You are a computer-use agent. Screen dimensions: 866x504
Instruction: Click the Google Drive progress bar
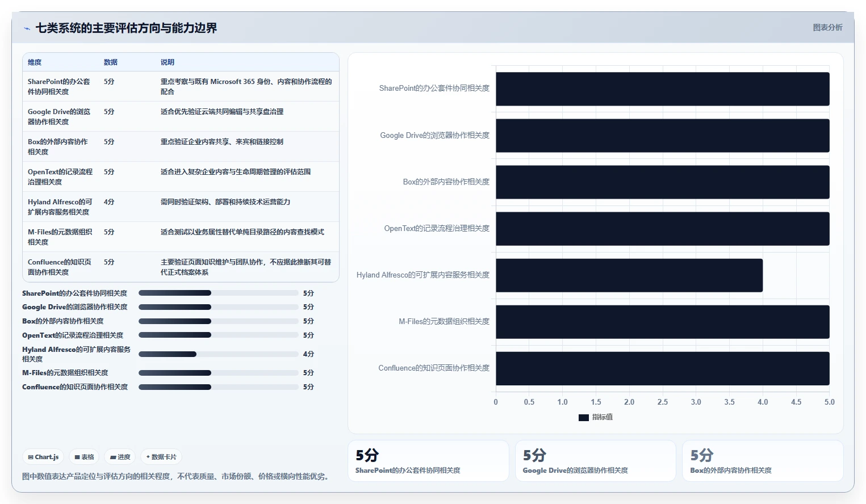pyautogui.click(x=219, y=307)
